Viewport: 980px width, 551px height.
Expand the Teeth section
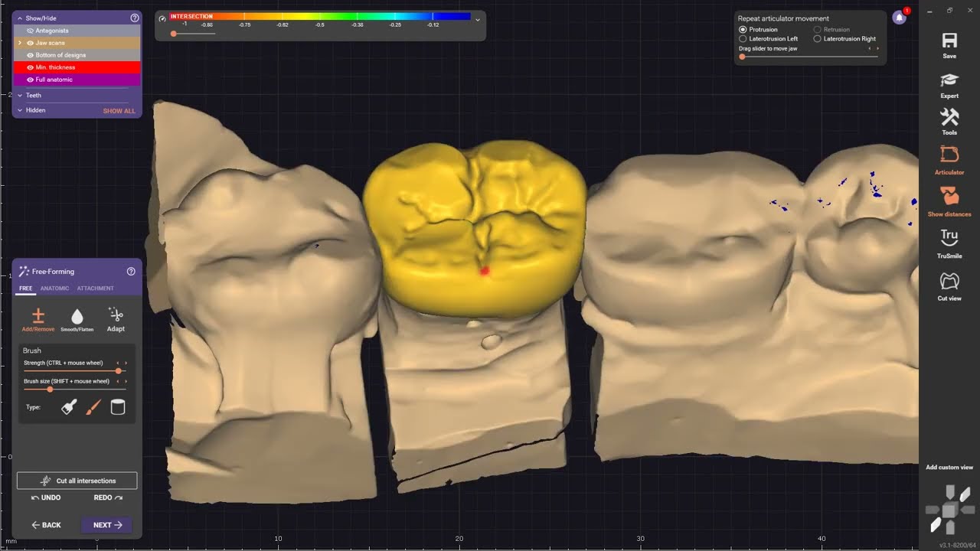click(20, 95)
